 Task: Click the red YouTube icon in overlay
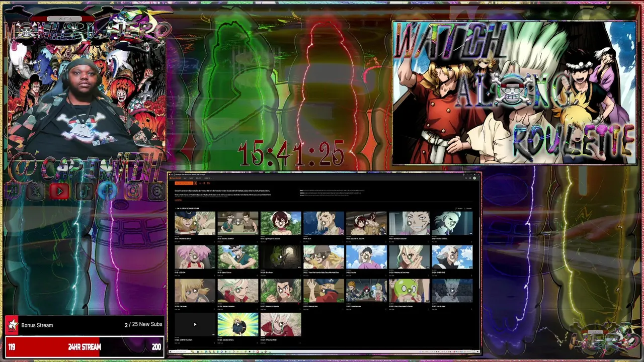click(x=60, y=192)
